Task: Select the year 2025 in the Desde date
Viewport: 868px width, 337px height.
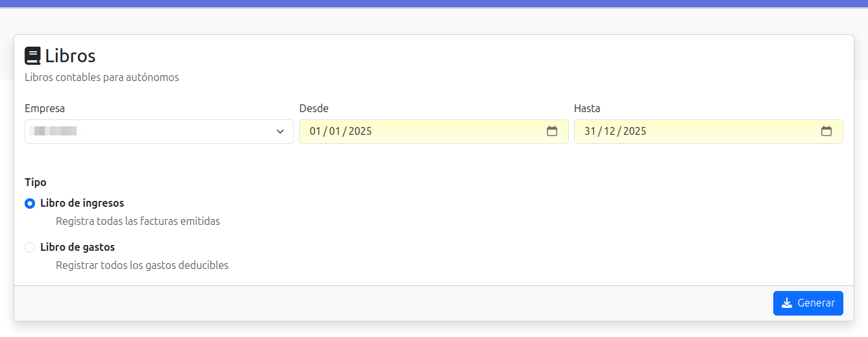Action: pyautogui.click(x=360, y=132)
